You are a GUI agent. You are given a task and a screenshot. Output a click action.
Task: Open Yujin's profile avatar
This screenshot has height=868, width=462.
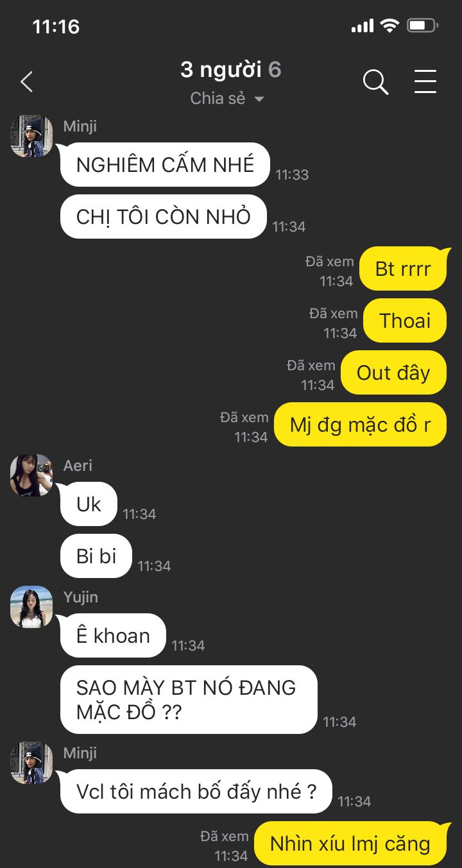pos(31,607)
